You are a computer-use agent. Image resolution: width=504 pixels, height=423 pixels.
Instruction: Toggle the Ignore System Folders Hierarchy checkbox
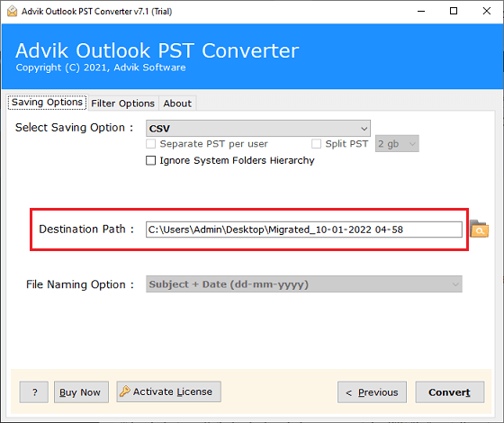151,160
